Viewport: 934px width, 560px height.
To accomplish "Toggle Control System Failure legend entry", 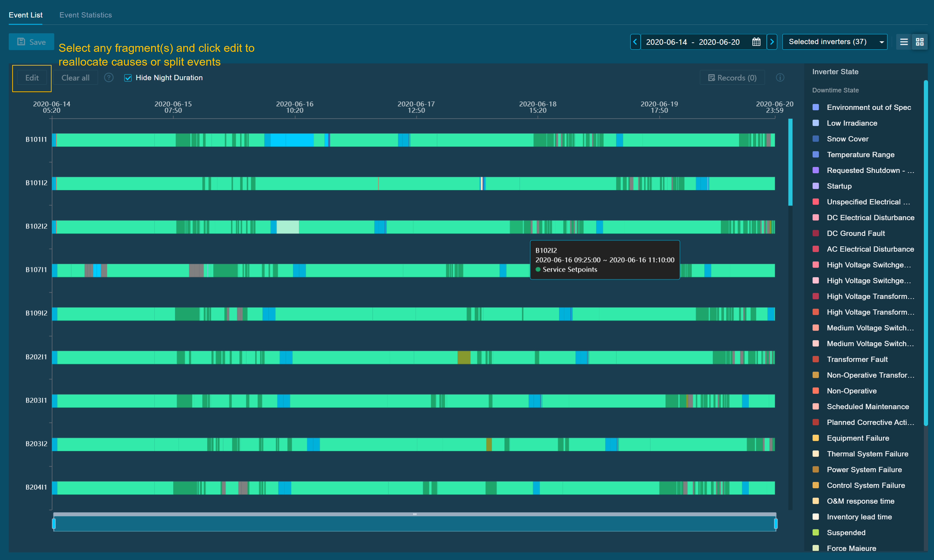I will [x=858, y=485].
